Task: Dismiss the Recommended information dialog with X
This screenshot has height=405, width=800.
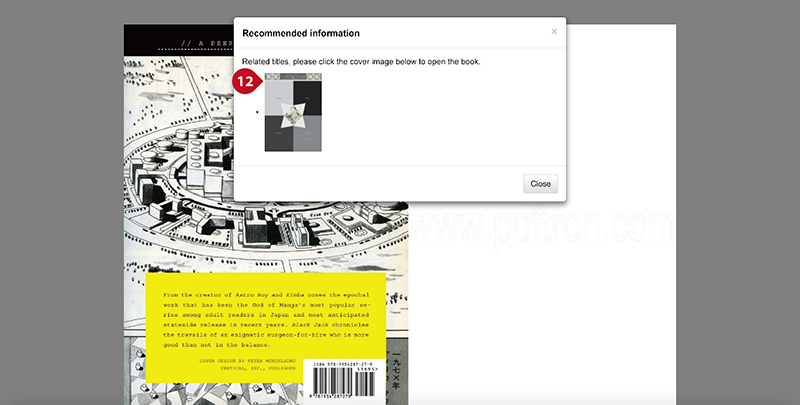Action: [554, 32]
